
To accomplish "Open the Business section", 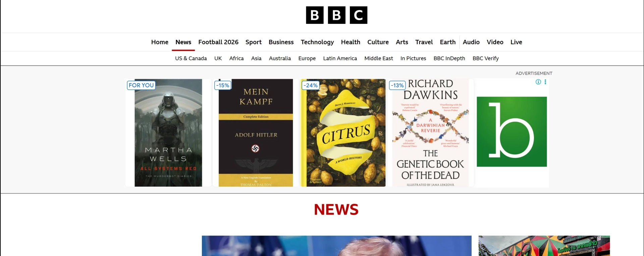I will coord(281,42).
